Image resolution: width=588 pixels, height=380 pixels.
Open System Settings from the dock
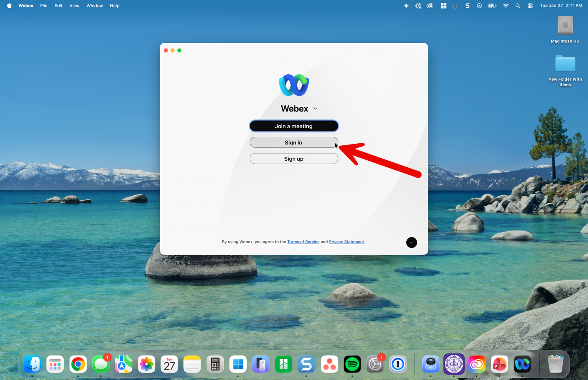coord(375,364)
